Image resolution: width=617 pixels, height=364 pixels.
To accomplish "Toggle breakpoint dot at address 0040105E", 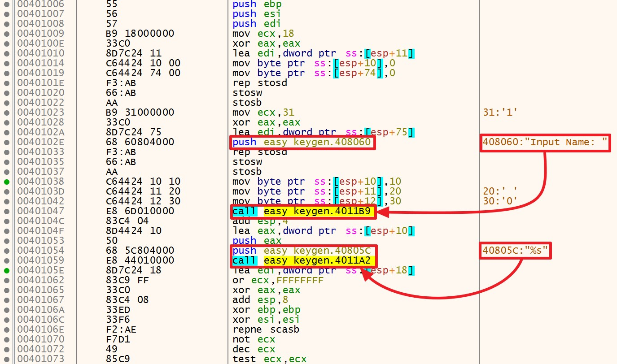I will tap(6, 270).
